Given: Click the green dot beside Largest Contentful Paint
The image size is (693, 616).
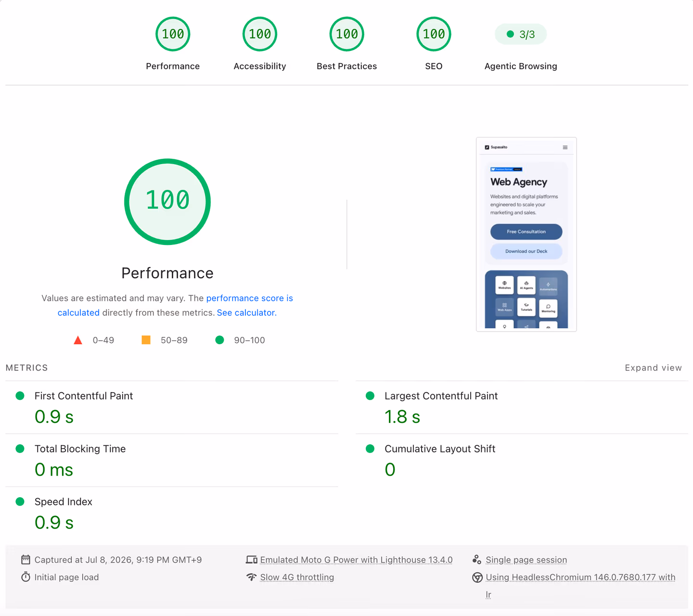Looking at the screenshot, I should (370, 396).
